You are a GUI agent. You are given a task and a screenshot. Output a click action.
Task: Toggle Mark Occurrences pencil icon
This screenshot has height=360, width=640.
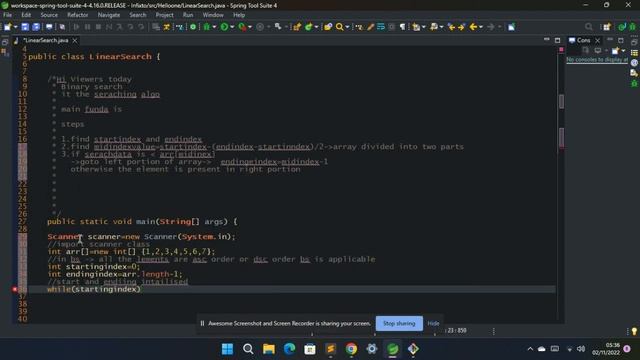pos(370,27)
